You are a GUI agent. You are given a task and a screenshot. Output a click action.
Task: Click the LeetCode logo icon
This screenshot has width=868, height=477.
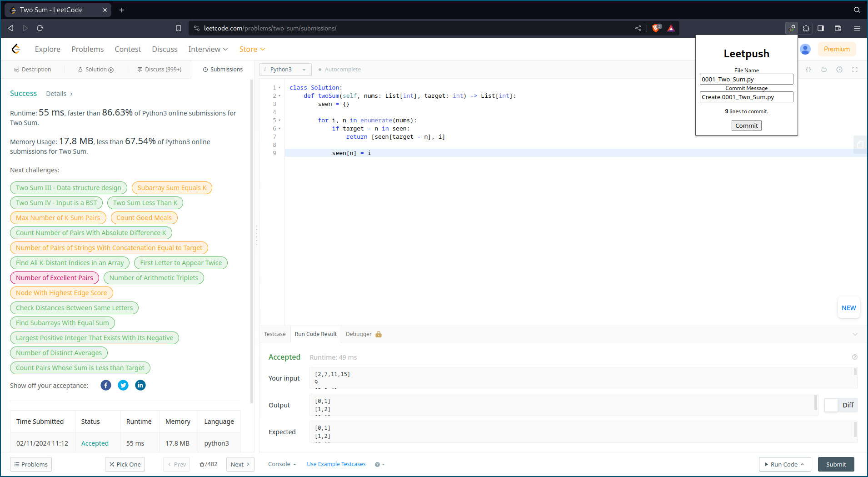pyautogui.click(x=16, y=49)
